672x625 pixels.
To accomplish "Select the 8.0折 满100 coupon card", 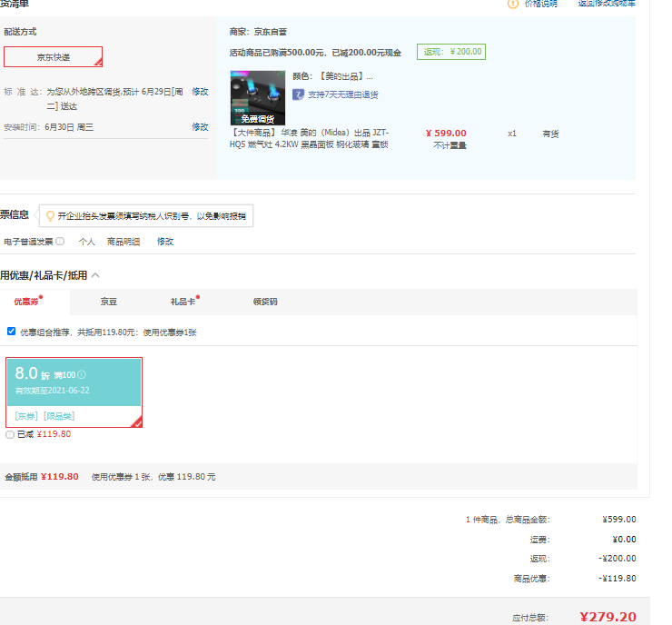I will pos(74,392).
